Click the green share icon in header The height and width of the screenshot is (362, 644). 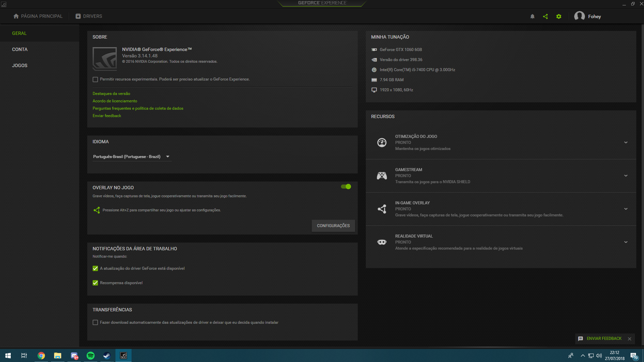click(x=545, y=16)
